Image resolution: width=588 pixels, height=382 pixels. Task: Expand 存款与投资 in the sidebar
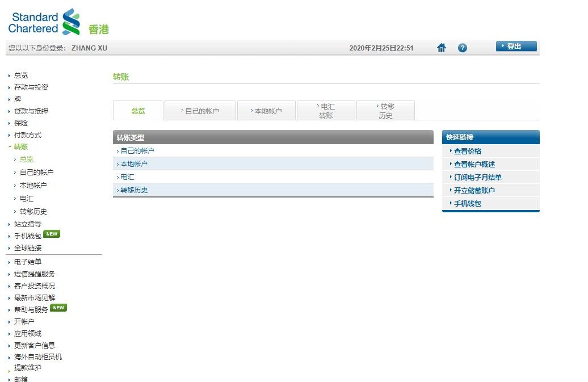31,87
